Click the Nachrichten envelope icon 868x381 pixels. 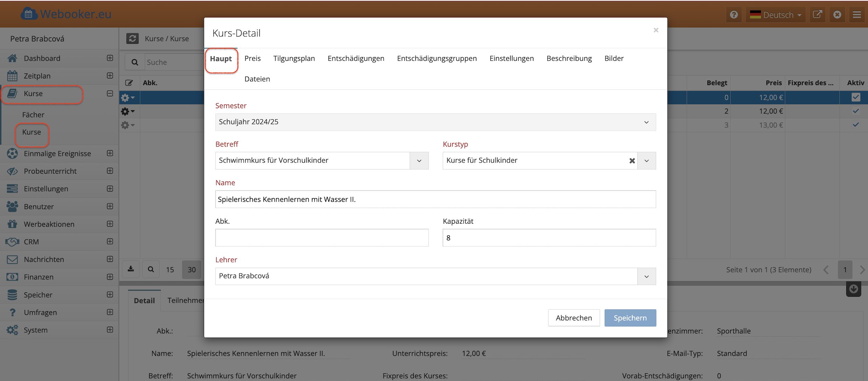click(x=12, y=259)
